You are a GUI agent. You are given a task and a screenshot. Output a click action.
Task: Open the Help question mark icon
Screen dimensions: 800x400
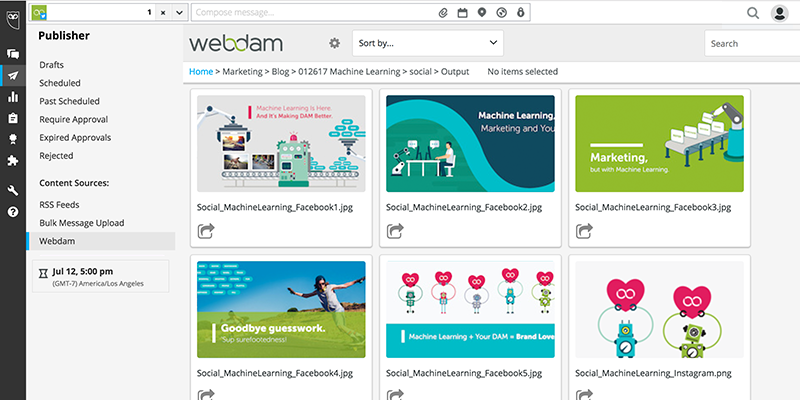13,212
